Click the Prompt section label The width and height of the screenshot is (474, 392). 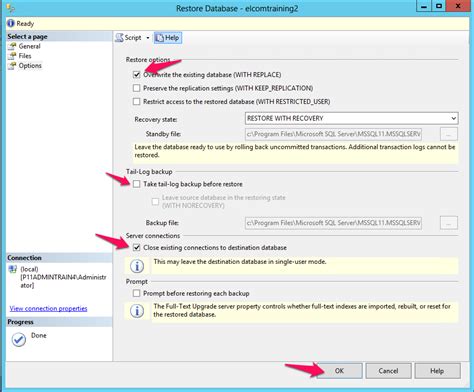[x=137, y=282]
